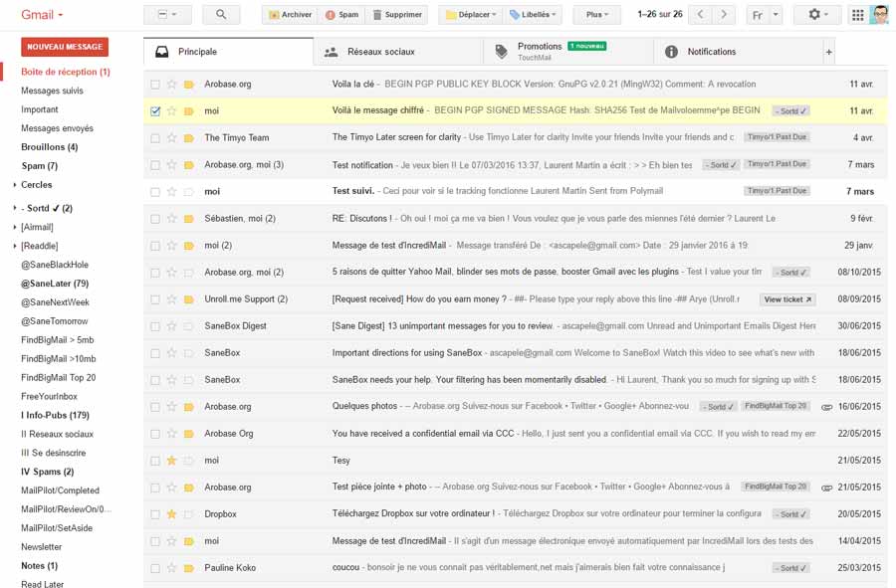This screenshot has width=896, height=588.
Task: Star the Pauline Koko email
Action: 171,568
